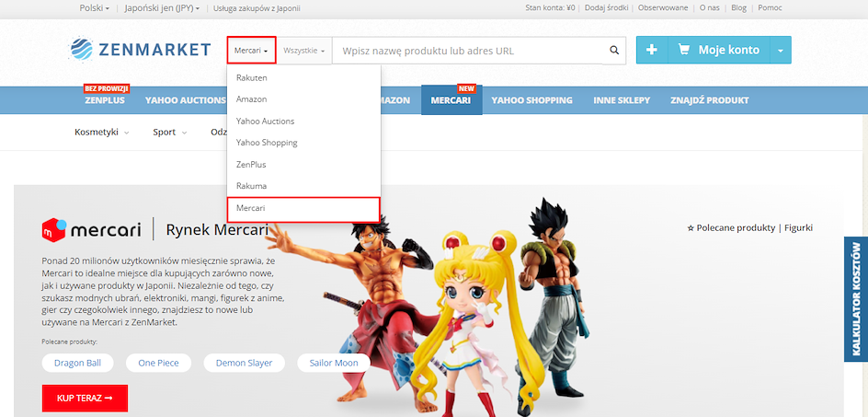The width and height of the screenshot is (868, 417).
Task: Open the ZENPLUS navigation tab
Action: pos(105,100)
